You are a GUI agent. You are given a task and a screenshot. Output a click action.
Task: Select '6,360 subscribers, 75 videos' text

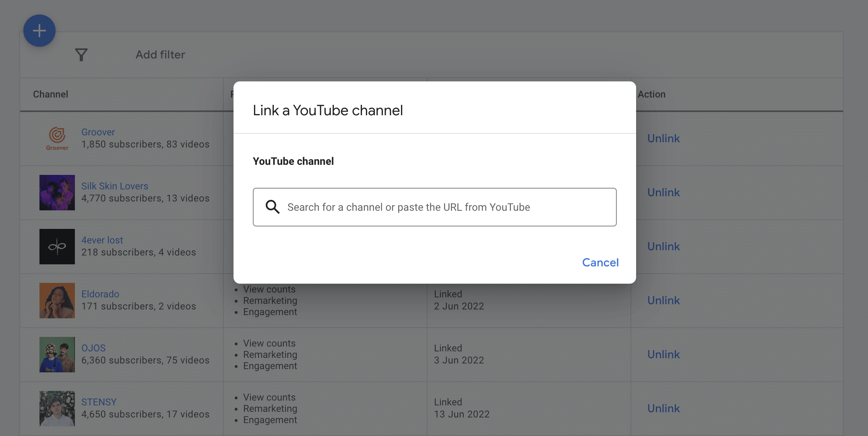tap(145, 360)
